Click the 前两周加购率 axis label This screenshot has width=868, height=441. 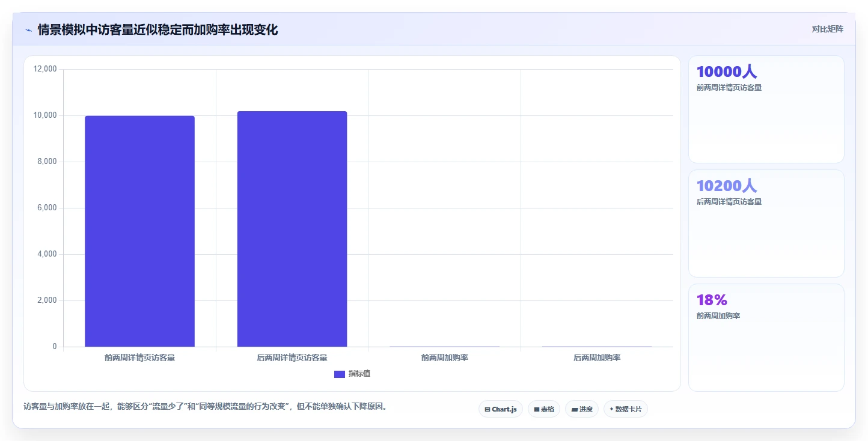(x=445, y=358)
